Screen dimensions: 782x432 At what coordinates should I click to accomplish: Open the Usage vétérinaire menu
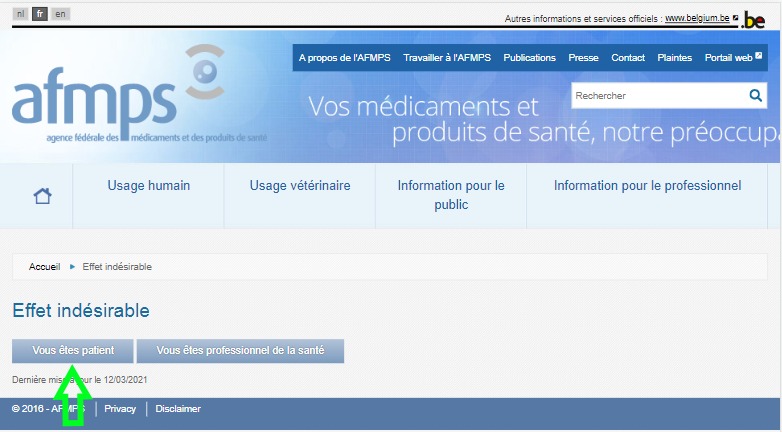[299, 186]
